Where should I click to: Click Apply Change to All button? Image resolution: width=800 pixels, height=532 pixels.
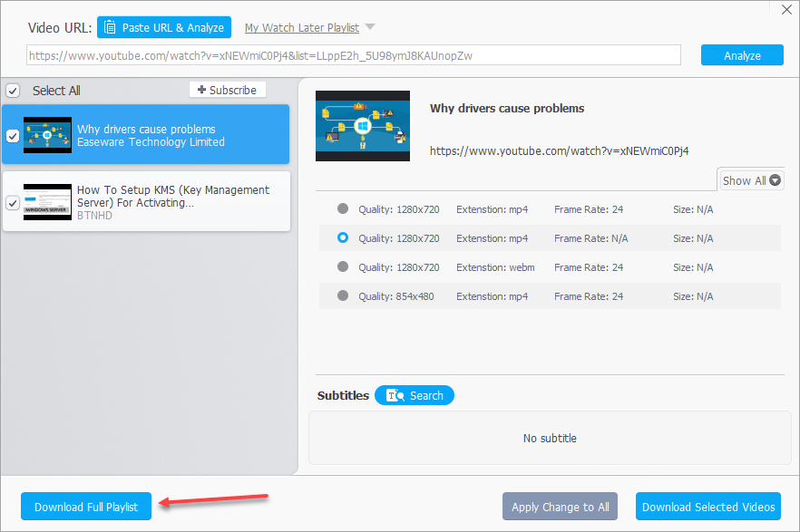click(560, 507)
